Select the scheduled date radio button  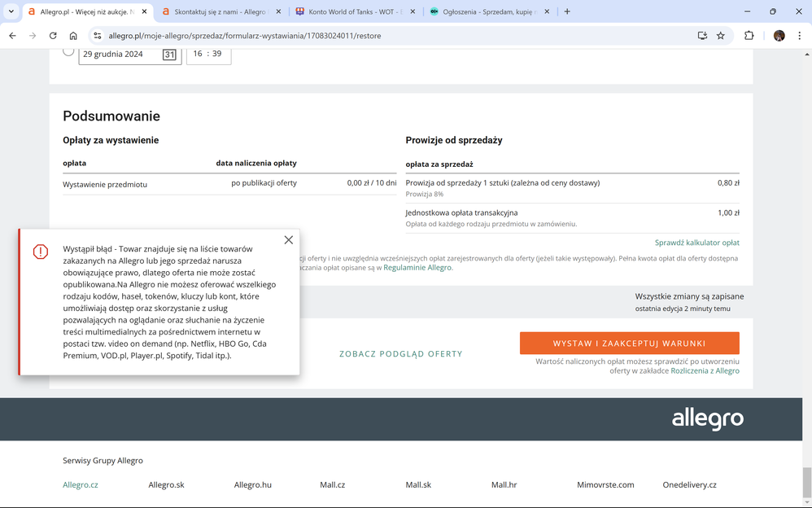[x=68, y=50]
